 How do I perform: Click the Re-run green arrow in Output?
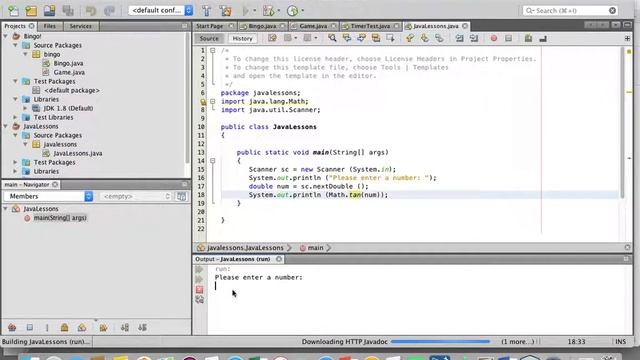pos(199,269)
